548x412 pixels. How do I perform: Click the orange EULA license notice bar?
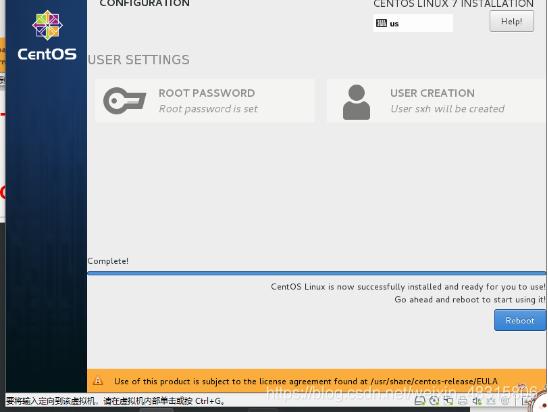(x=316, y=381)
